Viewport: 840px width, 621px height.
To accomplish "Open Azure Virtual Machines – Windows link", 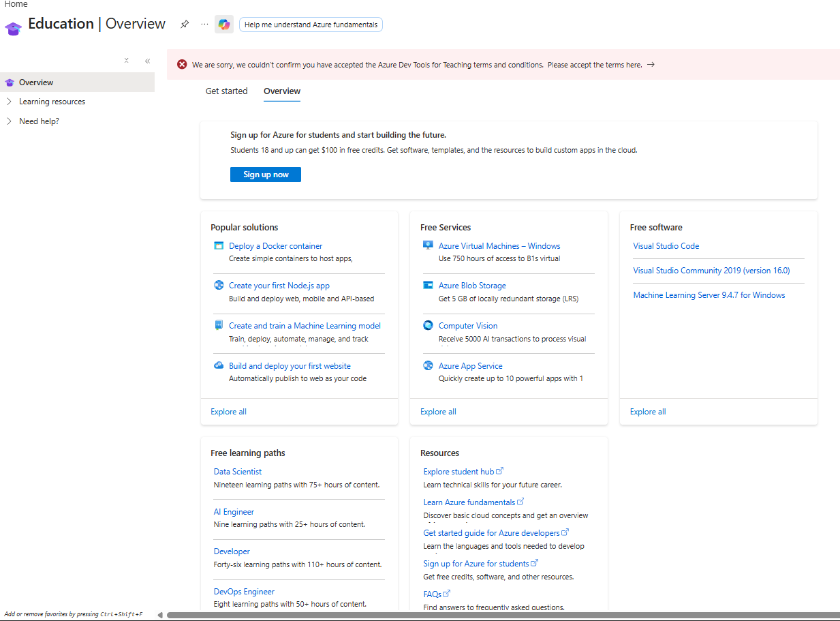I will coord(499,246).
